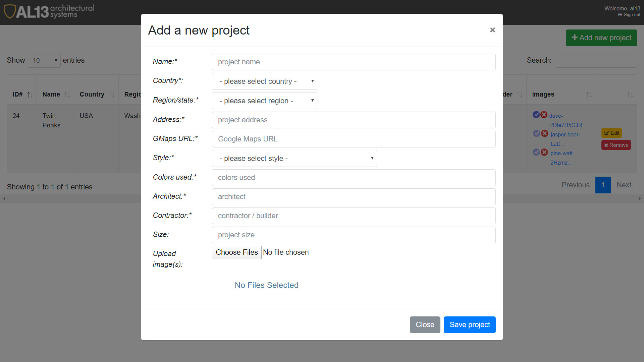Screen dimensions: 644x362
Task: Click the ID# column sort arrows
Action: point(30,95)
